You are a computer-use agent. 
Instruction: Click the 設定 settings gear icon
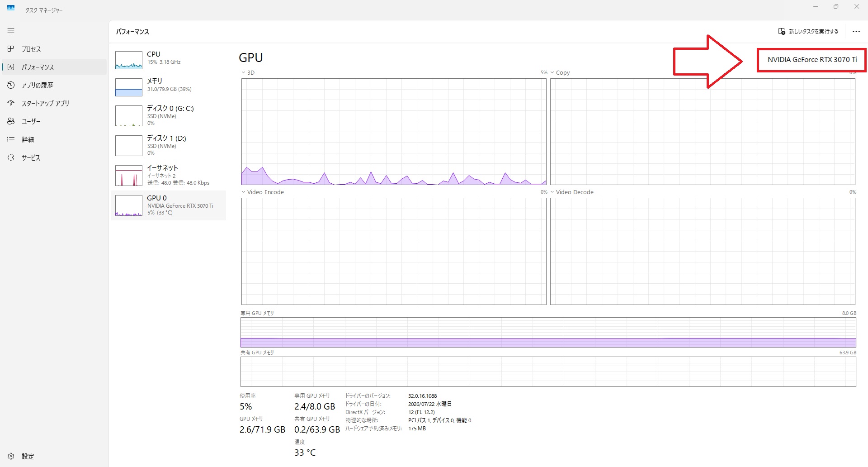(11, 456)
